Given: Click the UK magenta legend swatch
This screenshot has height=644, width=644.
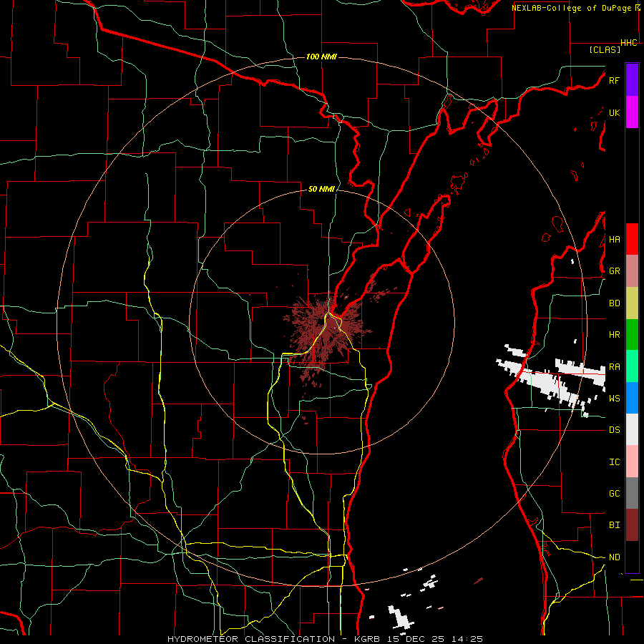Looking at the screenshot, I should coord(632,112).
